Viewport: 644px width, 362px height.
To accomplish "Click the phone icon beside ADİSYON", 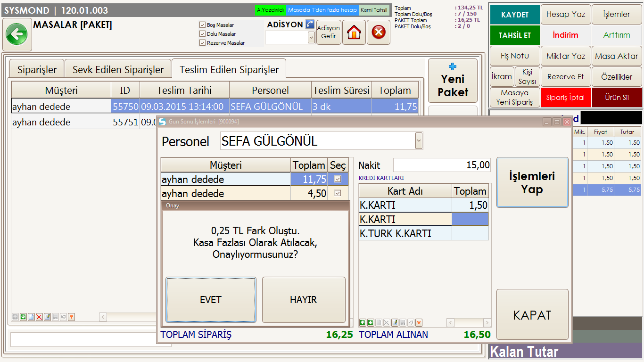I will (x=310, y=24).
